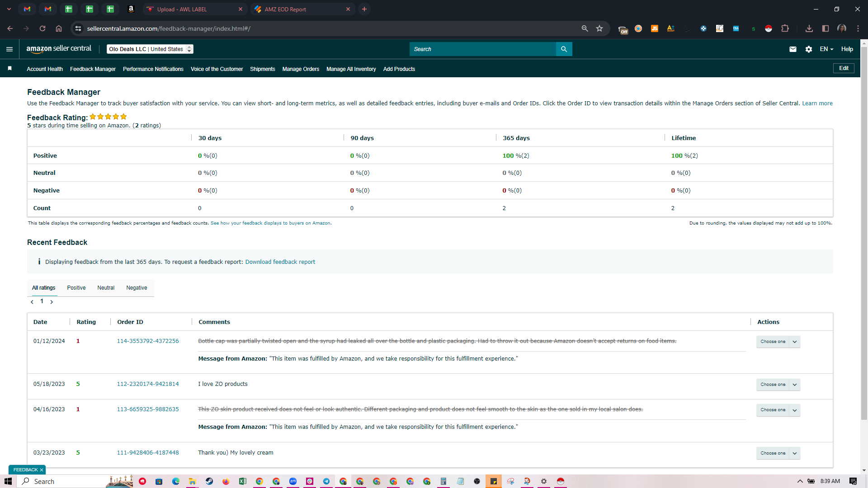Open Steam from the taskbar
Viewport: 868px width, 488px height.
[x=209, y=481]
